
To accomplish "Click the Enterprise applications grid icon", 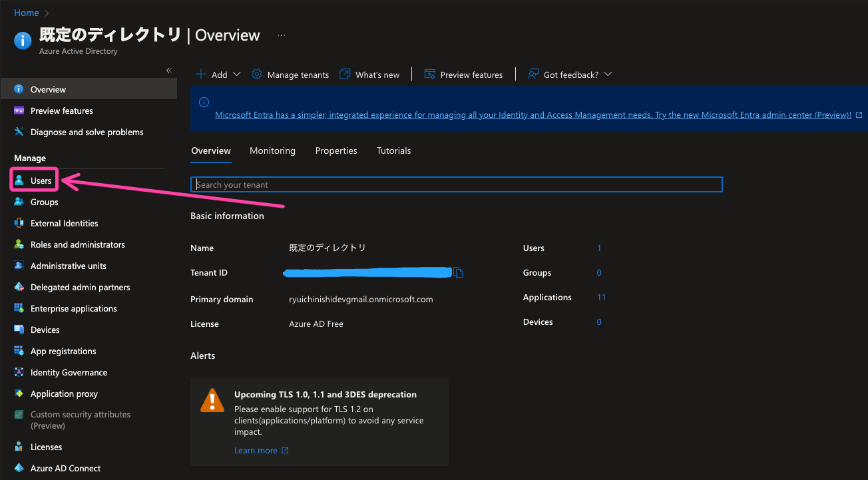I will (x=19, y=308).
